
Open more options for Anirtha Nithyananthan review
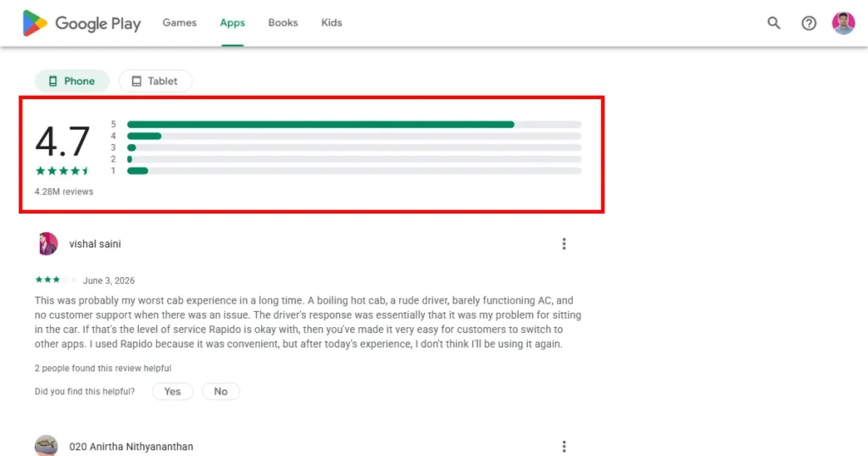[564, 447]
